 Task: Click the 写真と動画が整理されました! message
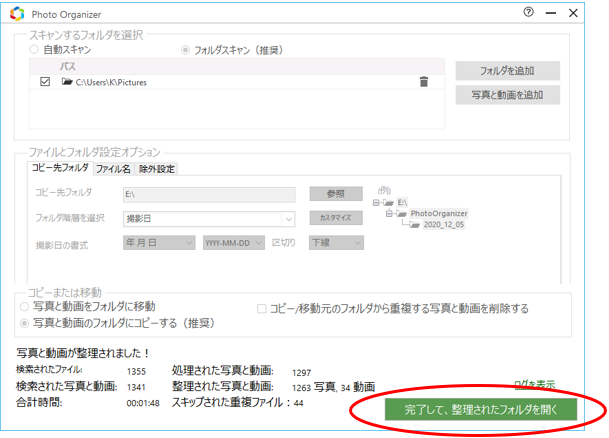point(83,353)
